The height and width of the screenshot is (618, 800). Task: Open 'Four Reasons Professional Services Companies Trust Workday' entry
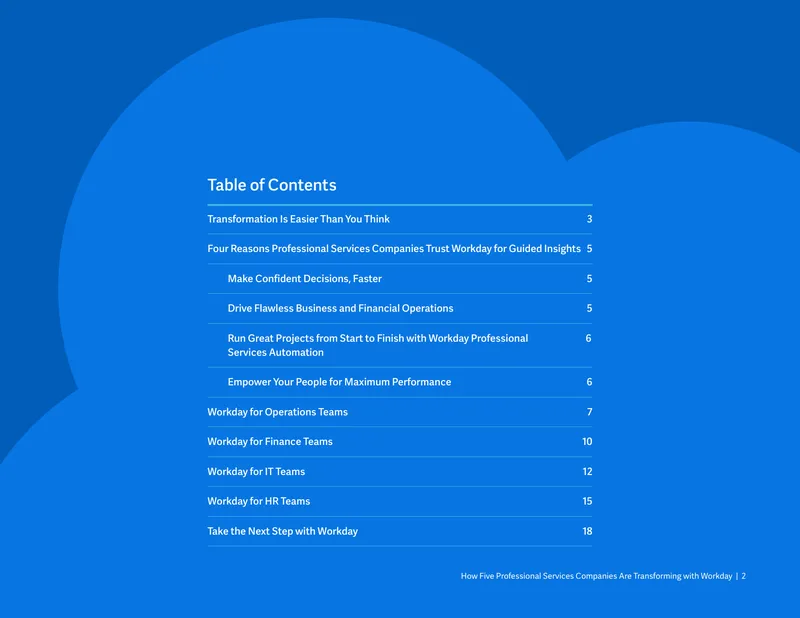click(394, 249)
